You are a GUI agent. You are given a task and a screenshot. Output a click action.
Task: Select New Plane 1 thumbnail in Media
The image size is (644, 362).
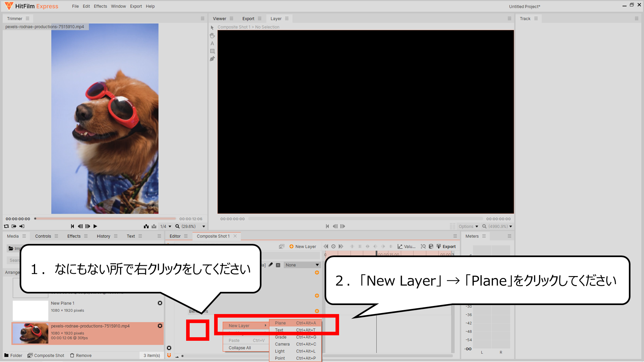point(30,310)
